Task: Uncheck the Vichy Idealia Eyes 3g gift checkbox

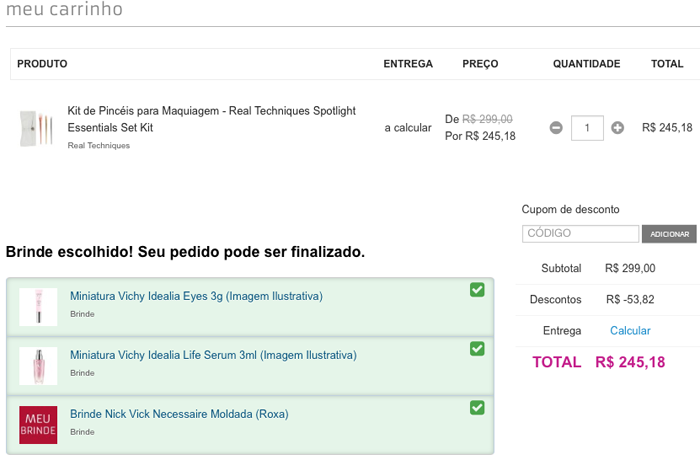Action: point(477,290)
